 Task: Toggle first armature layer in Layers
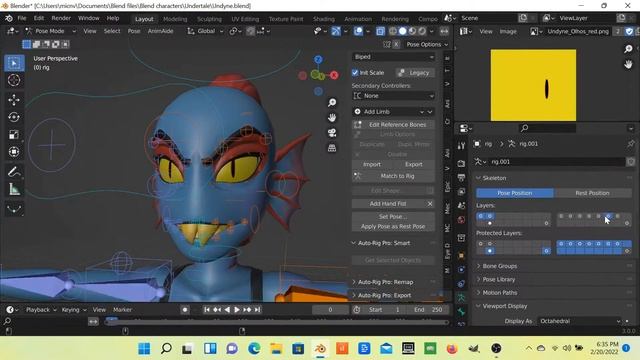click(x=480, y=216)
